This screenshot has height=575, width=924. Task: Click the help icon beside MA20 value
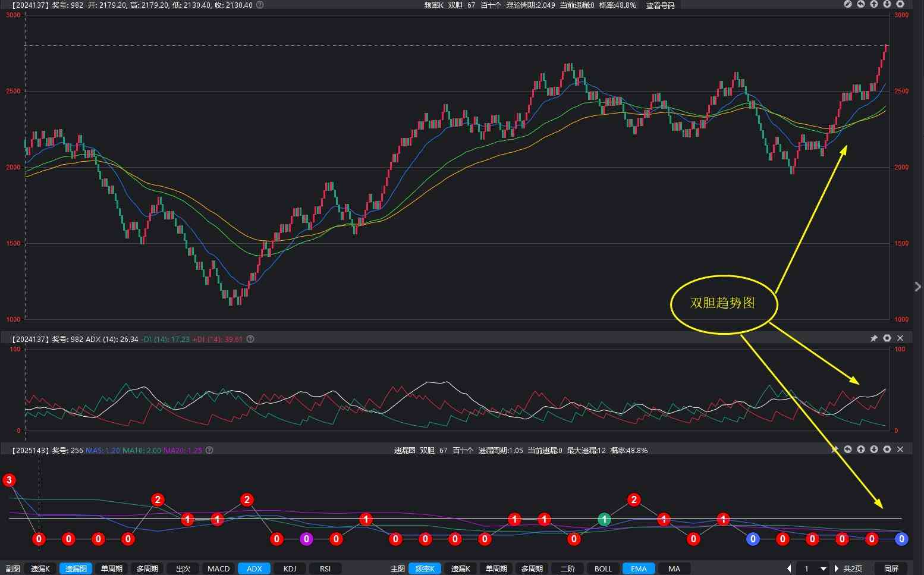[x=209, y=450]
